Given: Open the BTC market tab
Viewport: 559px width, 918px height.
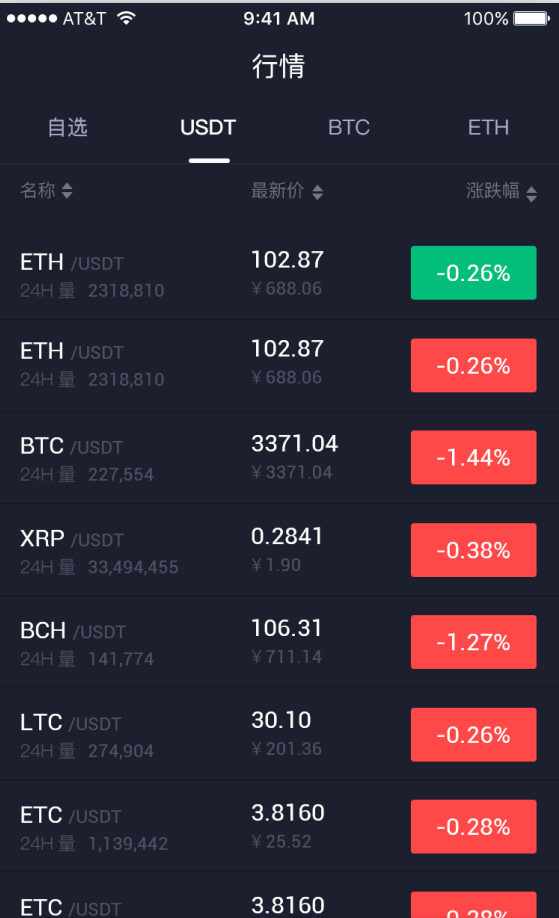Looking at the screenshot, I should point(349,127).
